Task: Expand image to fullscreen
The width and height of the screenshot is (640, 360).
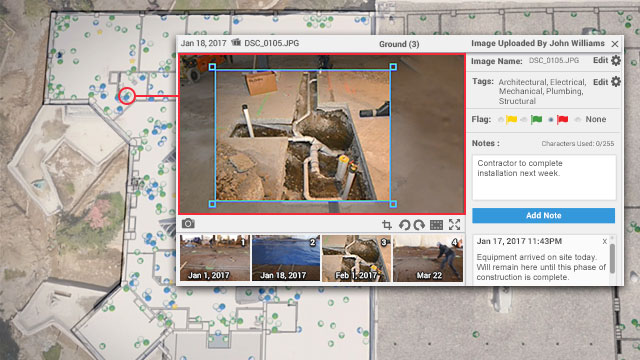Action: click(454, 224)
